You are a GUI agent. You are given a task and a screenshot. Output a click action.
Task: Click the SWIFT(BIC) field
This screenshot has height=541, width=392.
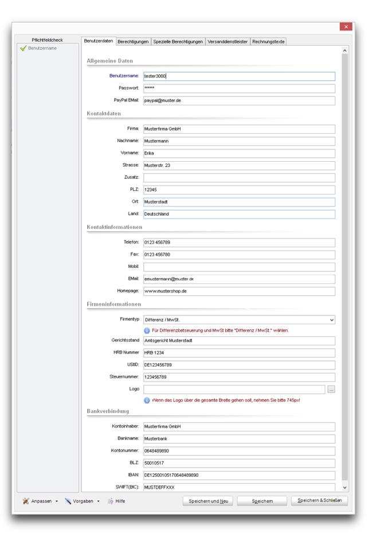tap(239, 487)
